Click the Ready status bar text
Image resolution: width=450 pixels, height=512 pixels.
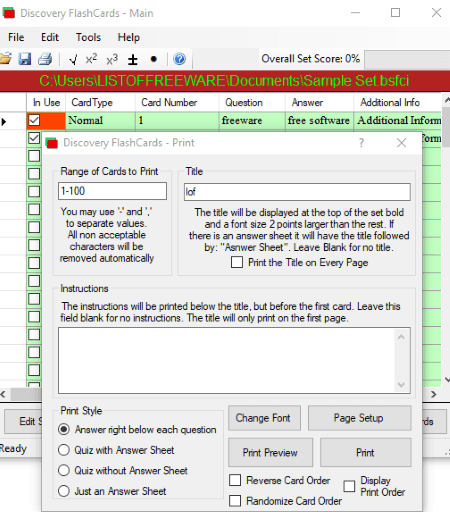tap(13, 448)
